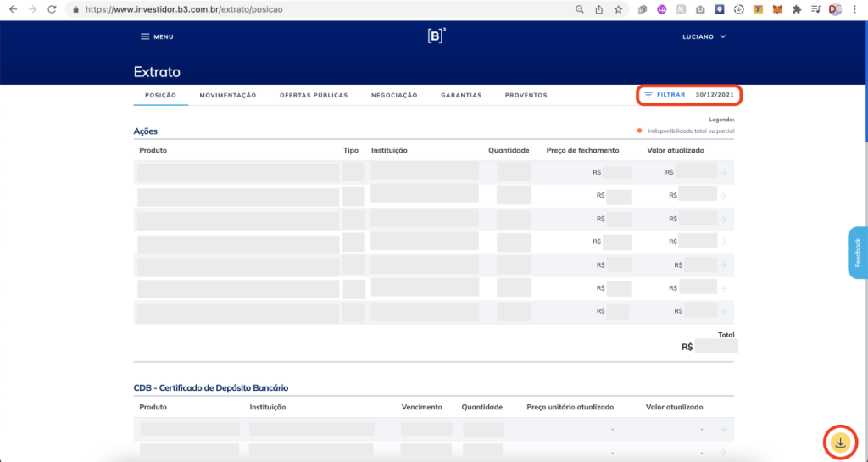Image resolution: width=868 pixels, height=462 pixels.
Task: Click the browser forward arrow
Action: [33, 9]
